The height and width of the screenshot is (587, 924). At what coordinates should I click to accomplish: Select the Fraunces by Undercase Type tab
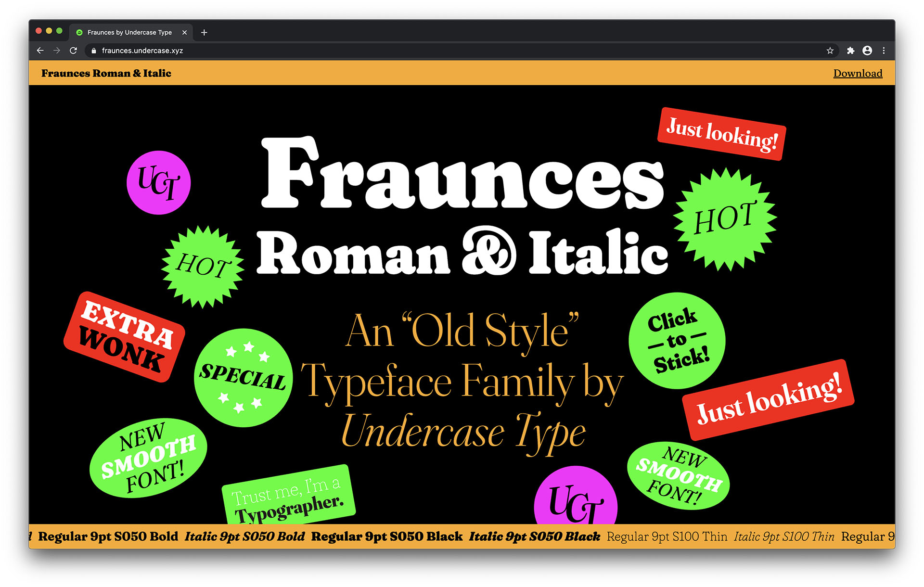pyautogui.click(x=131, y=32)
